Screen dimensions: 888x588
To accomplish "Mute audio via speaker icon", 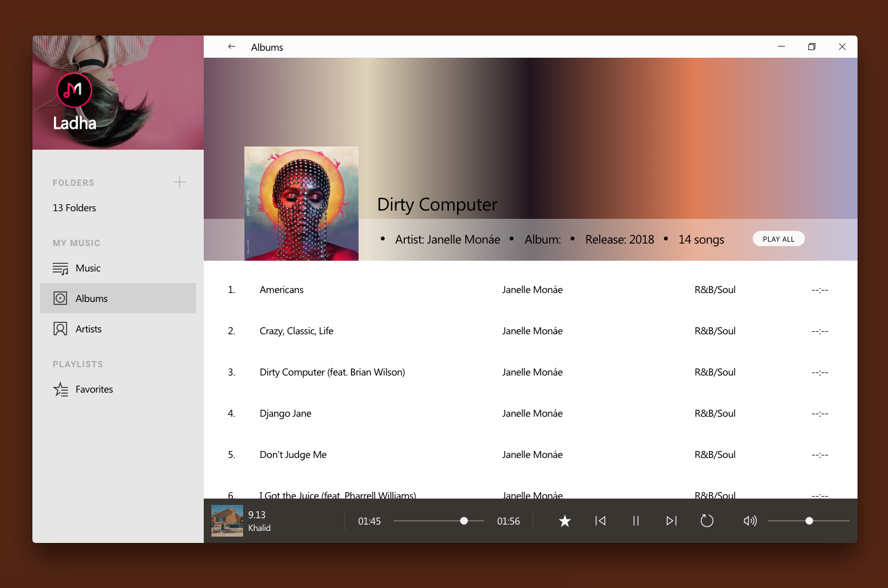I will [750, 521].
